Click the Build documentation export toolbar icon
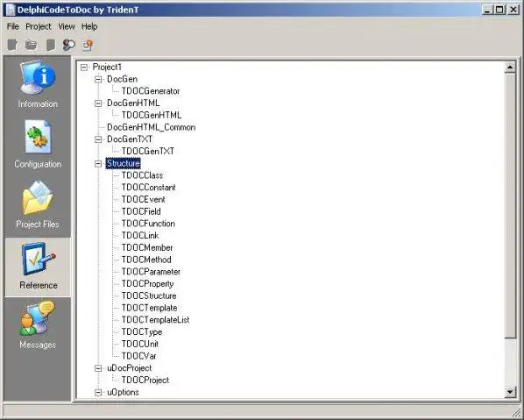Viewport: 524px width, 420px height. click(88, 45)
